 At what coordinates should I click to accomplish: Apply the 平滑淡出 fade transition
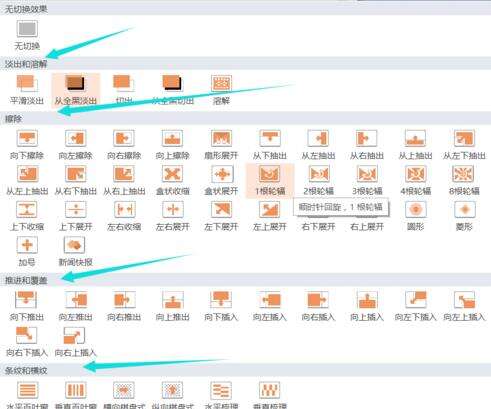[27, 90]
